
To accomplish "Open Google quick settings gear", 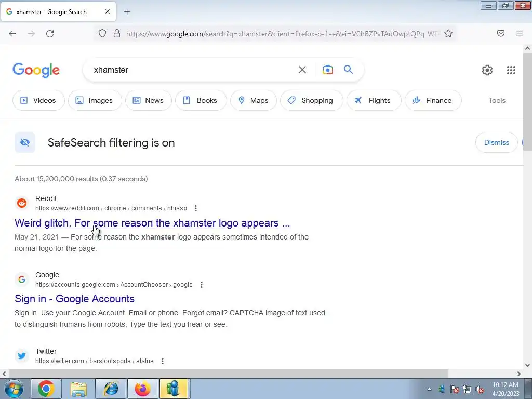I will pyautogui.click(x=487, y=70).
